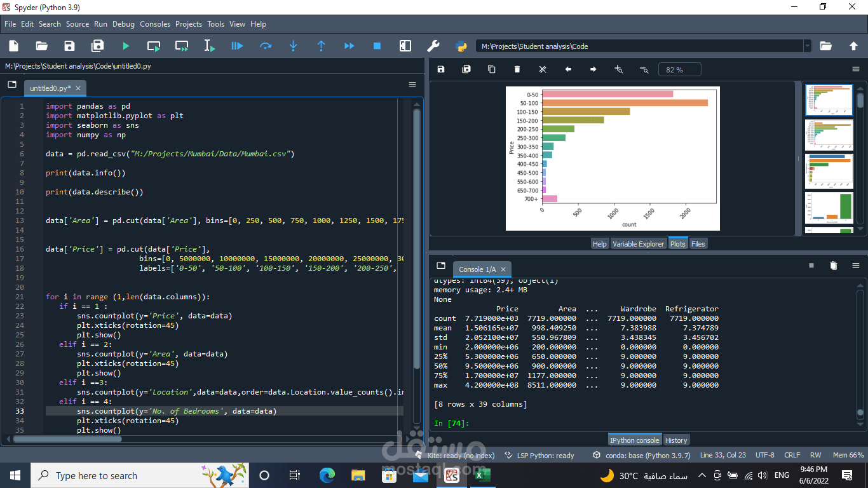Continue execution until next breakpoint
Screen dimensions: 868x488
349,46
